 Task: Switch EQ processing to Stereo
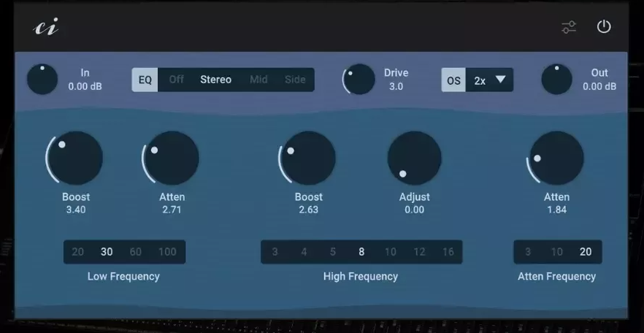coord(215,80)
